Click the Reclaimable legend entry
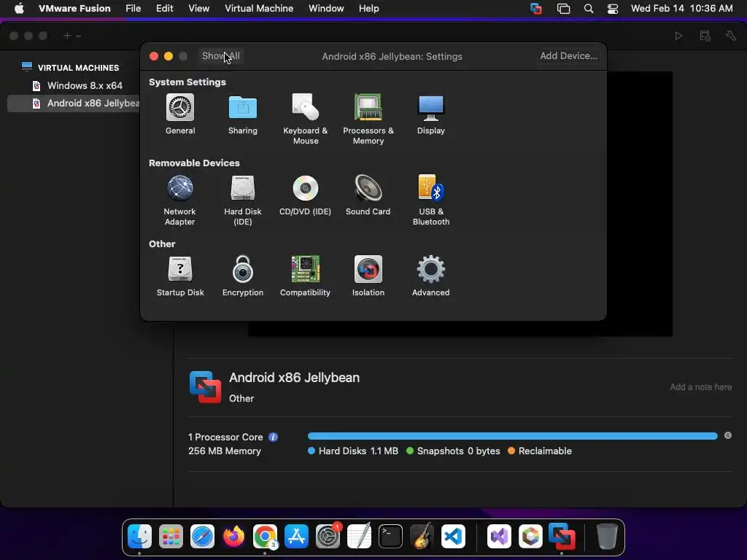 coord(540,451)
